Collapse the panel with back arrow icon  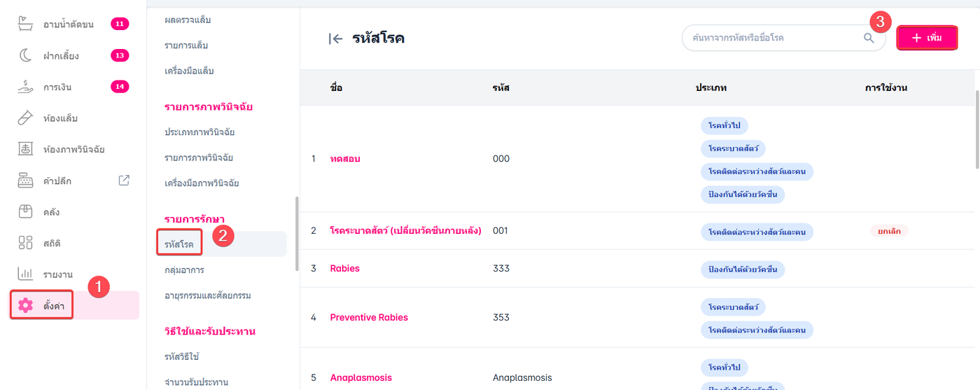(x=335, y=39)
